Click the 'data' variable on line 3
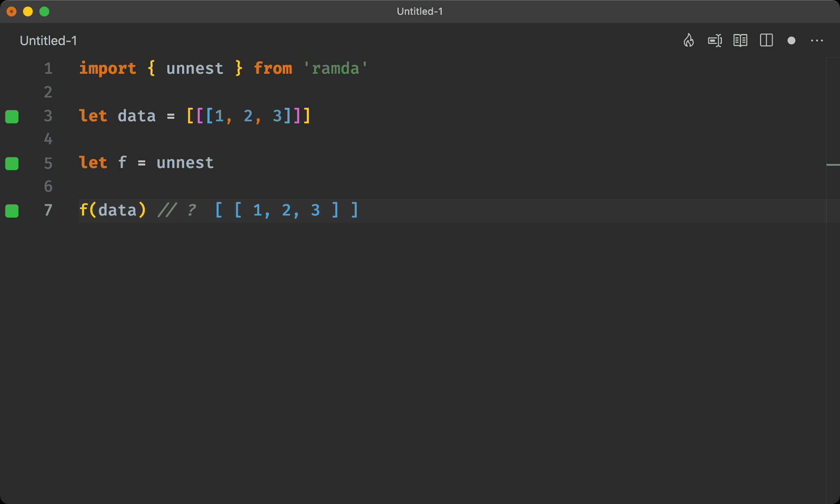Viewport: 840px width, 504px height. pyautogui.click(x=137, y=116)
